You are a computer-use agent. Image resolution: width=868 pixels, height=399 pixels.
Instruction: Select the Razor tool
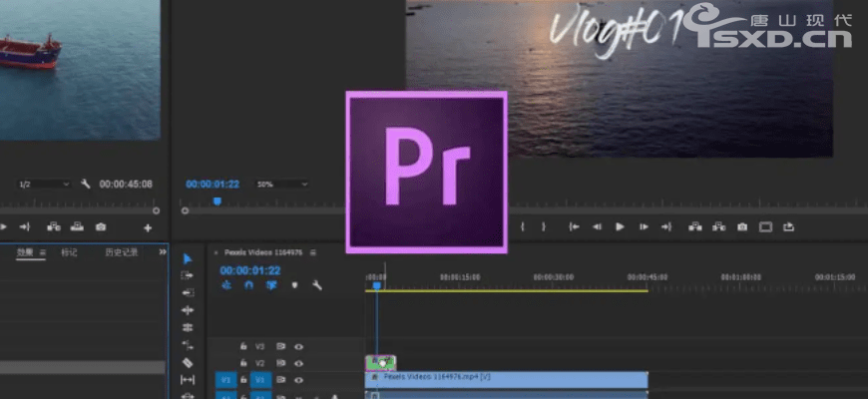tap(188, 362)
